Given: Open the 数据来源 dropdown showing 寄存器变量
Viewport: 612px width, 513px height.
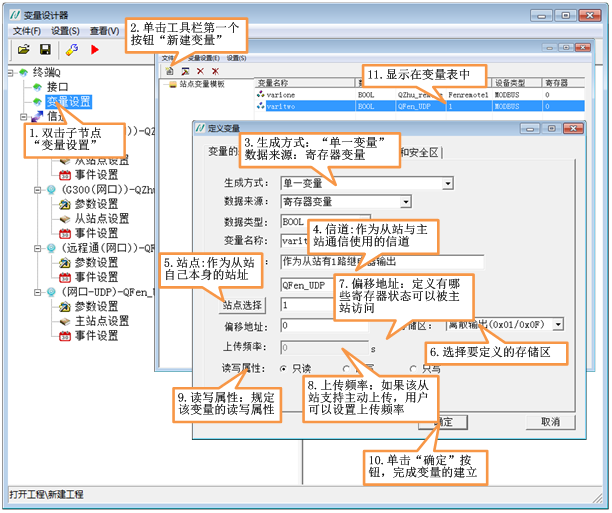Looking at the screenshot, I should click(346, 202).
